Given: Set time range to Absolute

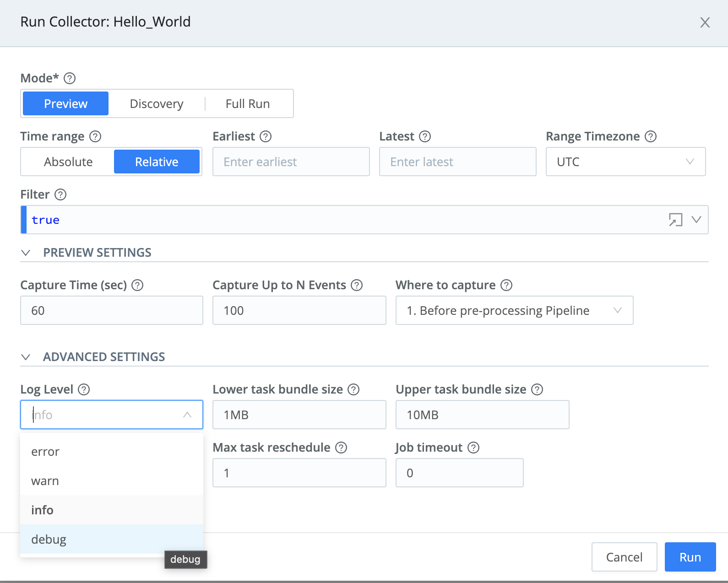Looking at the screenshot, I should (x=68, y=162).
